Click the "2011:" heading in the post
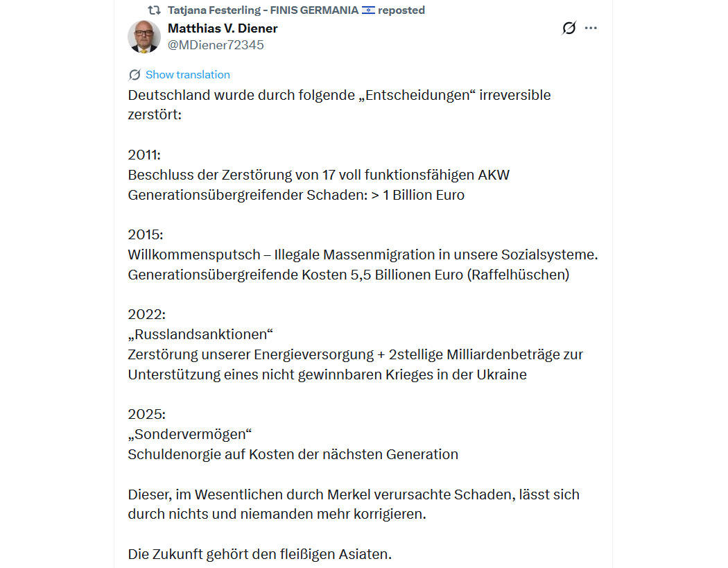 pos(144,155)
